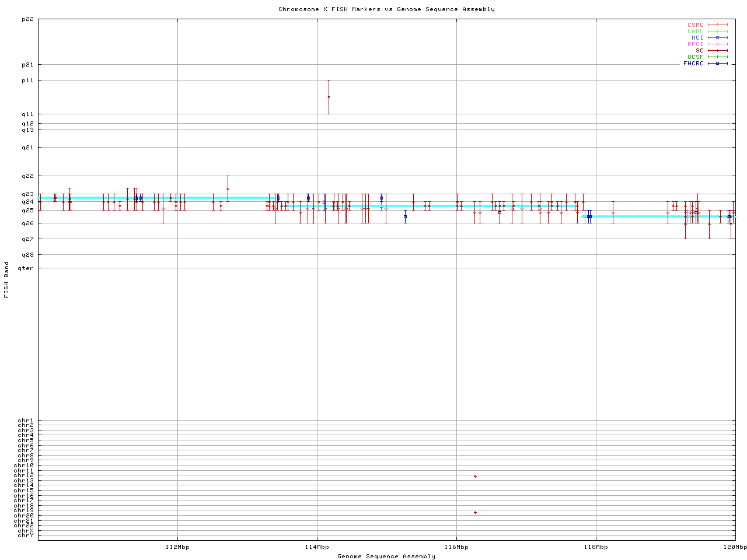Select the lower red point near the chr19 row
747x560 pixels.
click(475, 513)
